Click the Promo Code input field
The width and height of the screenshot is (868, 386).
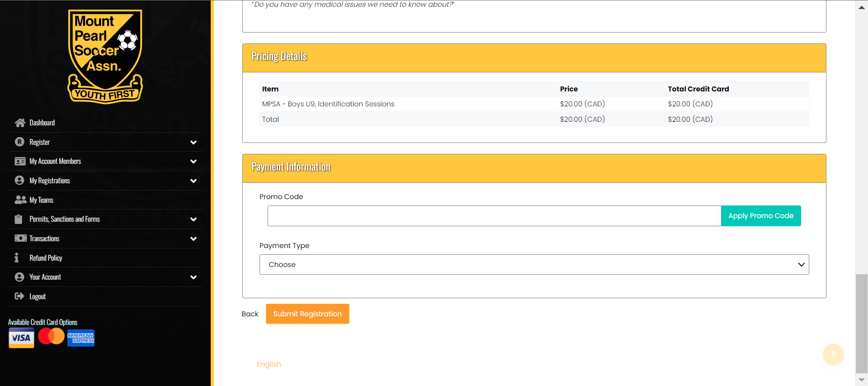tap(494, 216)
